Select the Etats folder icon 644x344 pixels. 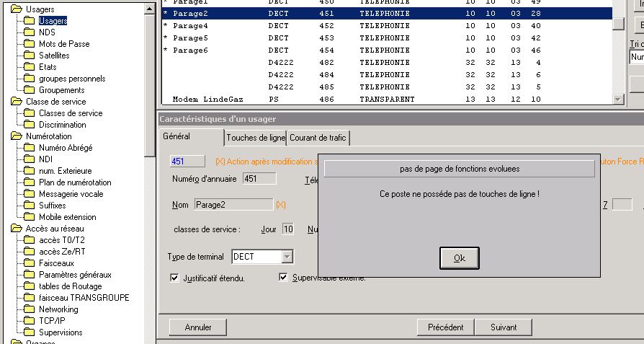point(29,66)
